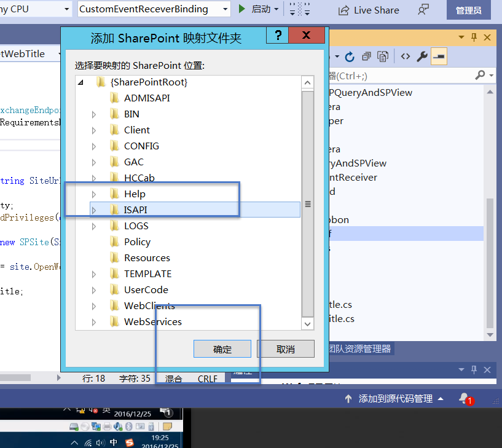This screenshot has width=502, height=448.
Task: Click the volume speaker tray icon
Action: [x=100, y=443]
